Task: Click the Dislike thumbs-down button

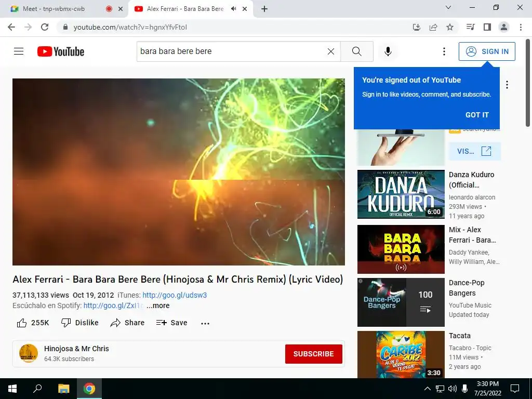Action: click(79, 323)
